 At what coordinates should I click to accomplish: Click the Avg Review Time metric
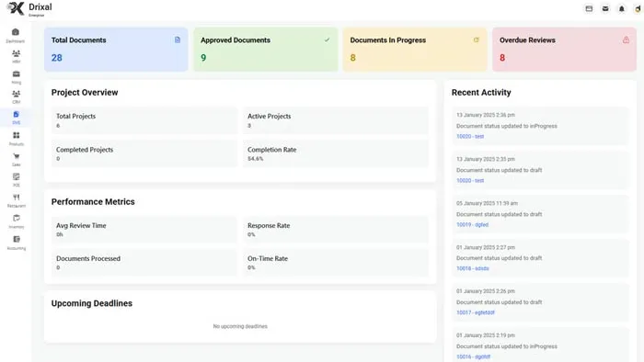point(144,230)
